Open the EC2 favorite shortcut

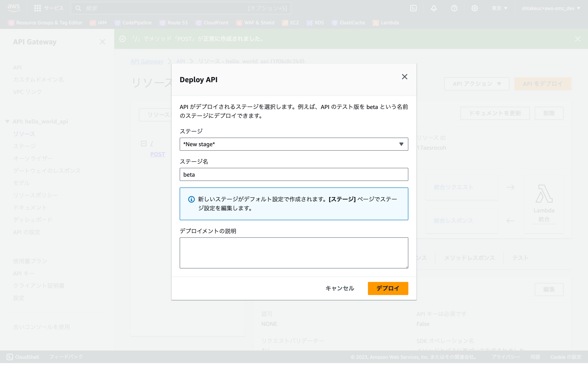click(x=290, y=23)
